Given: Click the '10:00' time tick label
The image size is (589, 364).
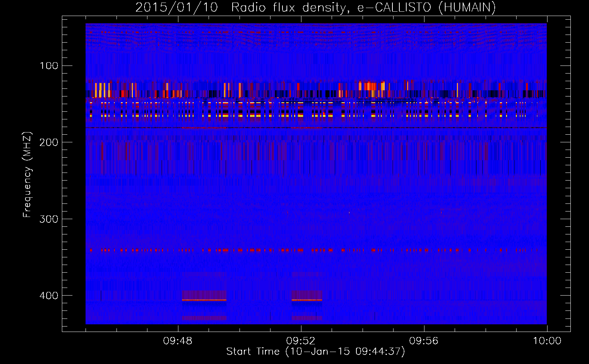Looking at the screenshot, I should click(547, 341).
